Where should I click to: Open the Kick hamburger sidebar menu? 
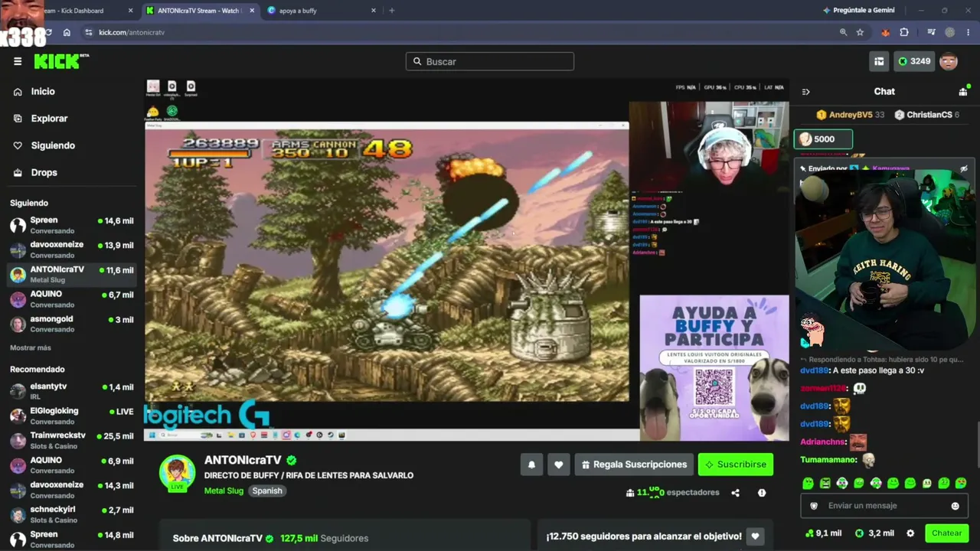tap(18, 61)
